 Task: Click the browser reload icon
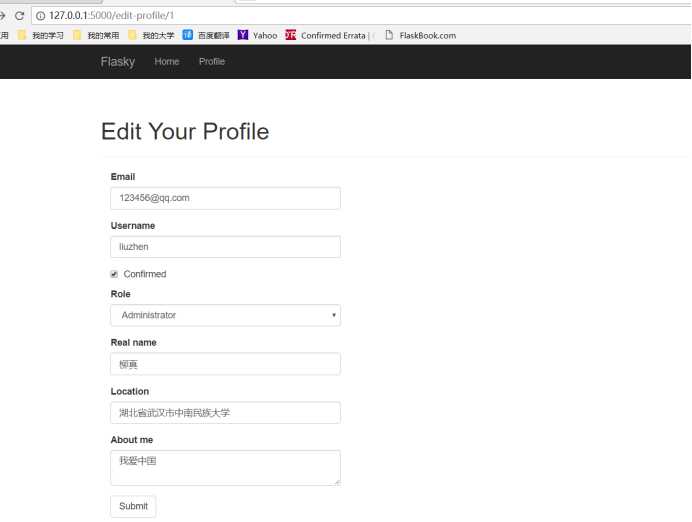(x=19, y=16)
